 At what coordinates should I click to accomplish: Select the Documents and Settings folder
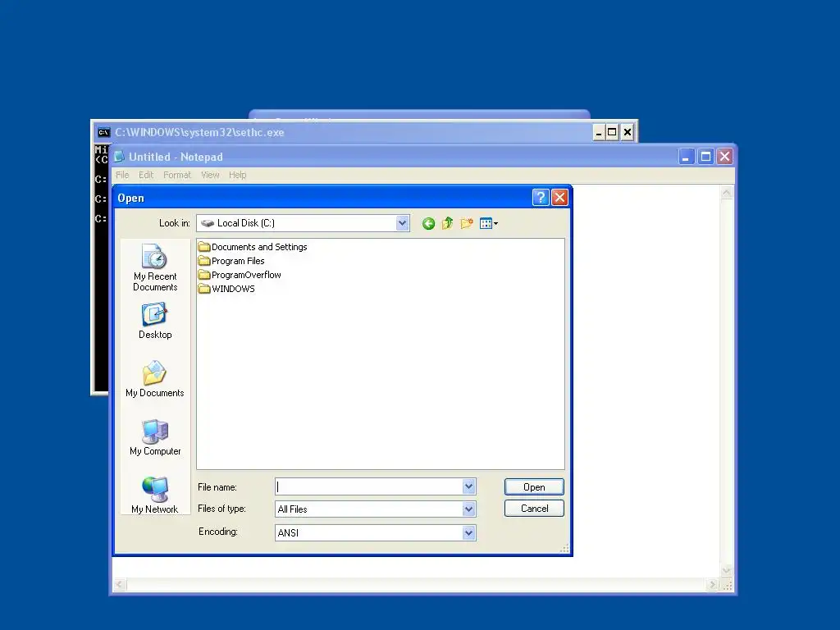click(253, 247)
